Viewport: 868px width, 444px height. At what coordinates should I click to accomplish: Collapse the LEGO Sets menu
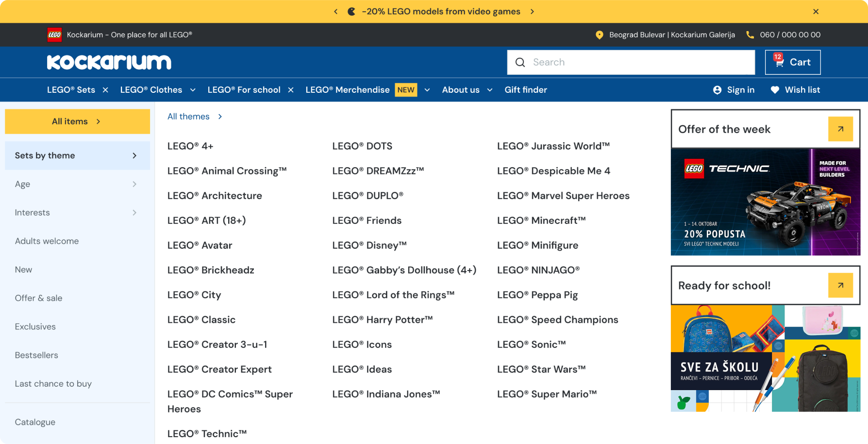coord(105,90)
